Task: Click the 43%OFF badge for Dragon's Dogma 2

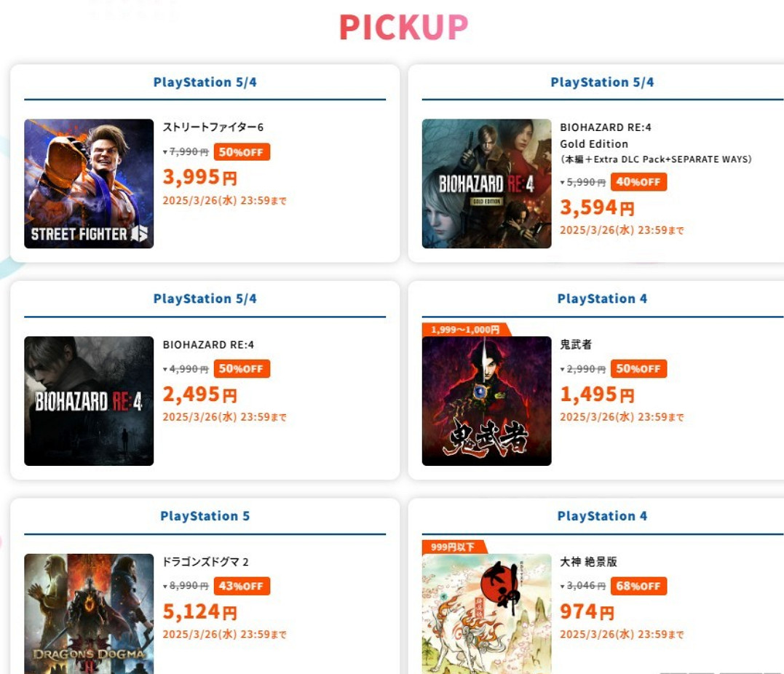Action: [x=242, y=586]
